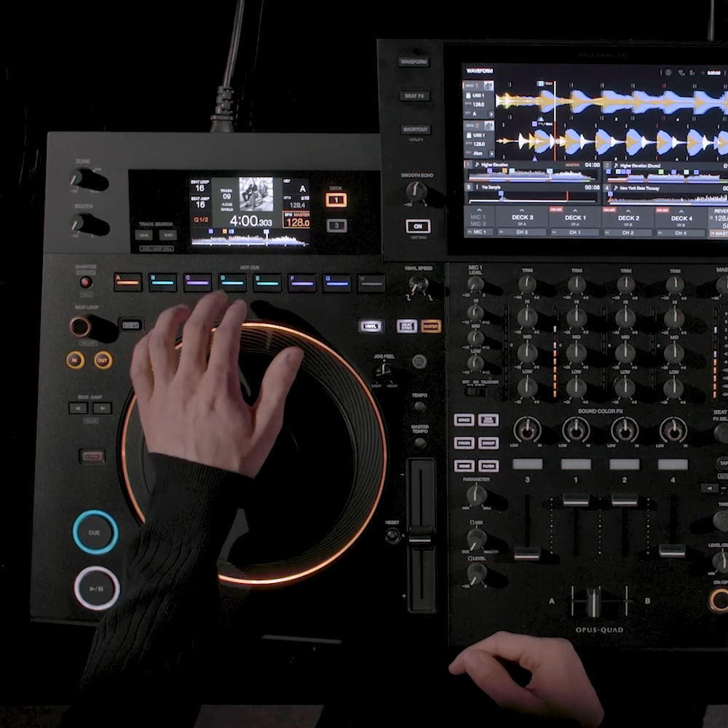728x728 pixels.
Task: Toggle the Master Tempo button
Action: 420,443
